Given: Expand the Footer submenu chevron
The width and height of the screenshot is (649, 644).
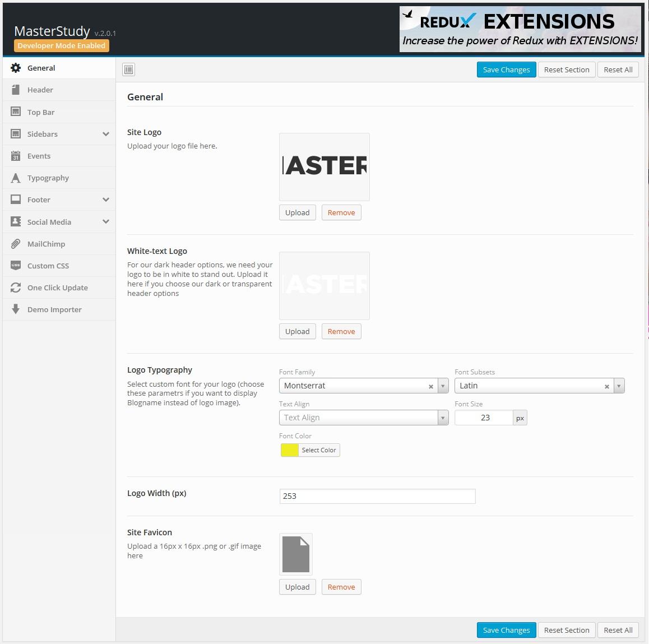Looking at the screenshot, I should (x=106, y=200).
